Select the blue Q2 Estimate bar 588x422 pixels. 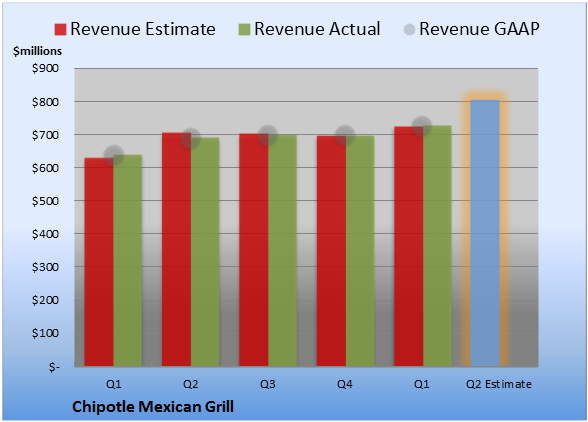tap(485, 233)
